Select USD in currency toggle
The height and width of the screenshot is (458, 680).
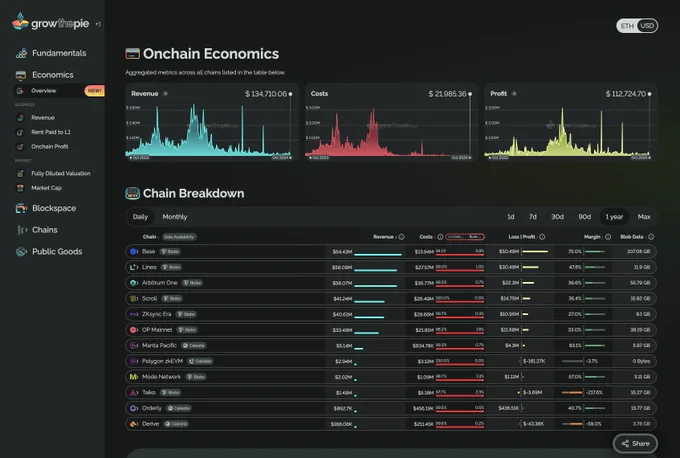(x=647, y=26)
